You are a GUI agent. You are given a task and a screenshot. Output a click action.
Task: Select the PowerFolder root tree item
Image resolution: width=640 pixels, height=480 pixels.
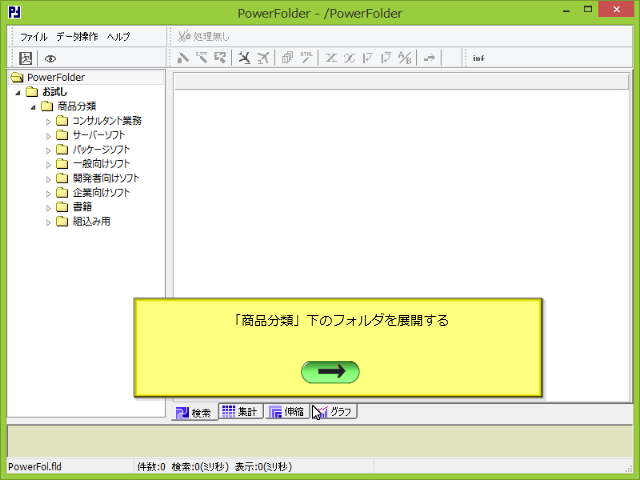coord(56,77)
